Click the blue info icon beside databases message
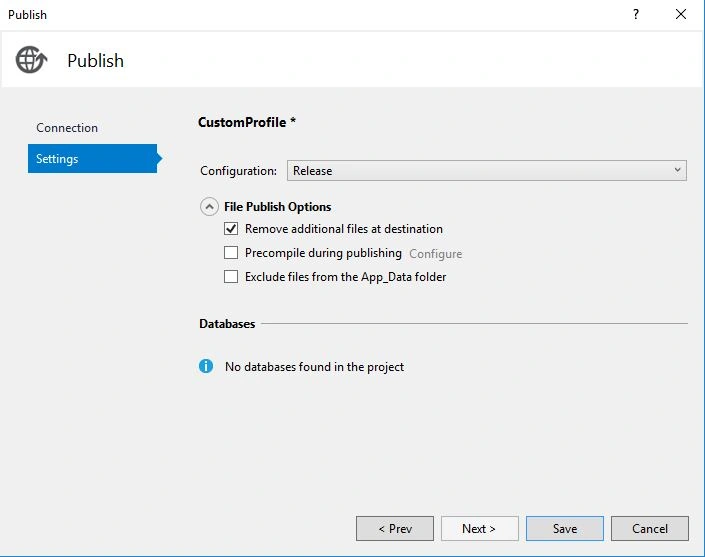The height and width of the screenshot is (557, 705). coord(206,366)
